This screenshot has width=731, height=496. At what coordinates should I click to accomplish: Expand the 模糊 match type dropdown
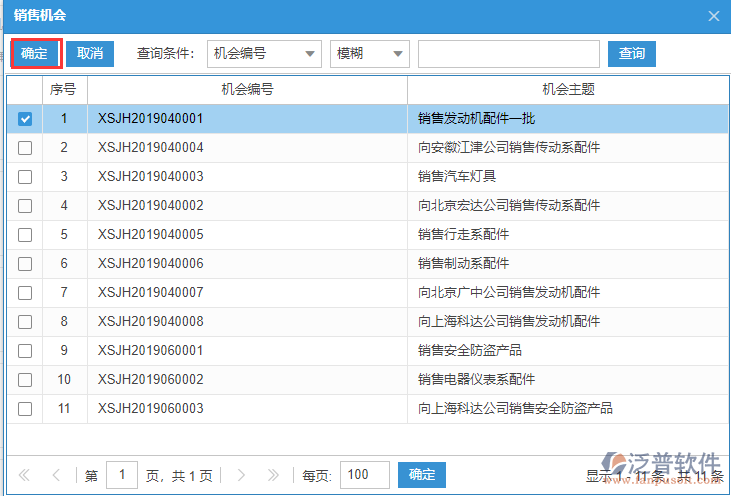[x=370, y=54]
